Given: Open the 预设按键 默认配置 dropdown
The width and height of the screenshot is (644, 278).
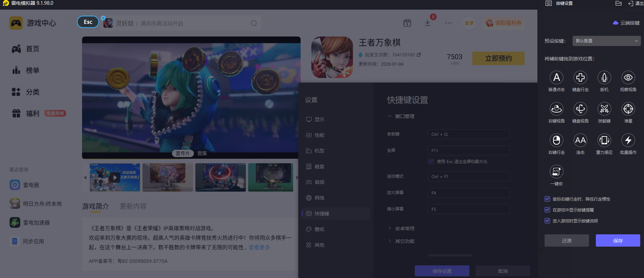Looking at the screenshot, I should (606, 41).
